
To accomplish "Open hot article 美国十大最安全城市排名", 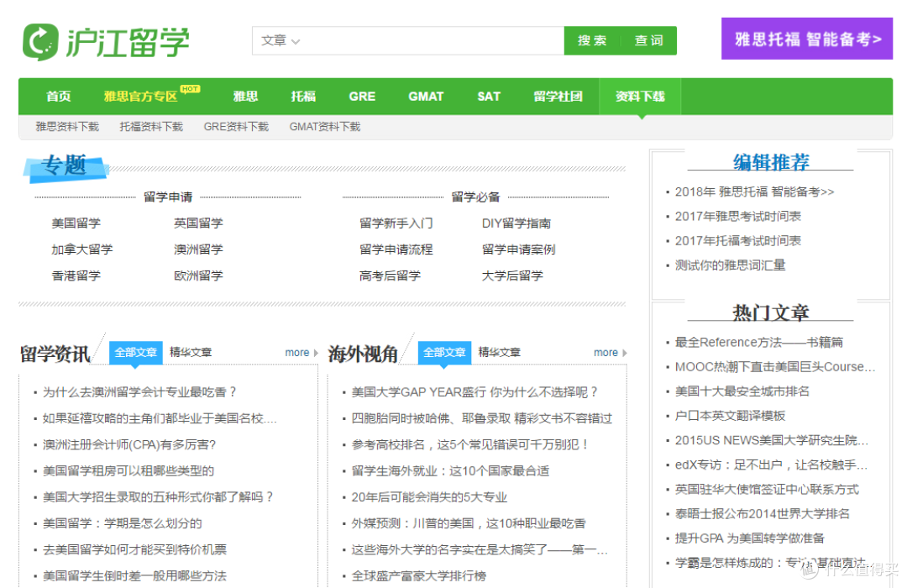I will [x=742, y=391].
